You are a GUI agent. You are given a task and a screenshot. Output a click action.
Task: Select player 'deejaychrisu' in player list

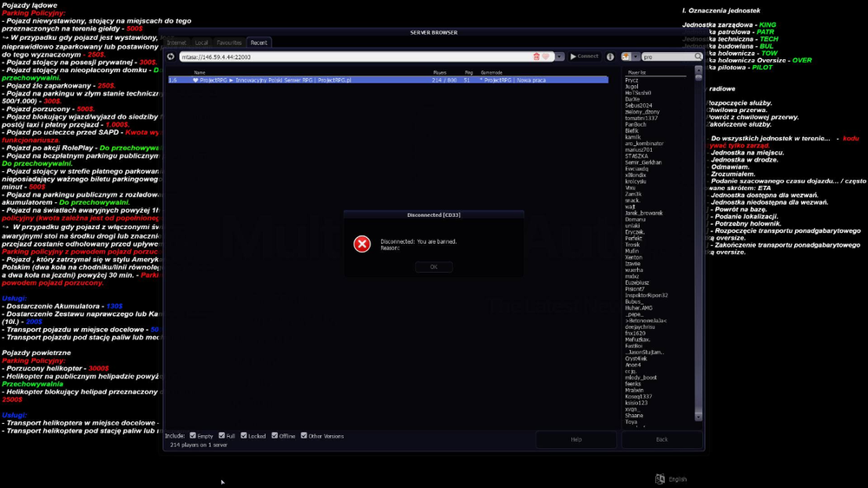point(640,326)
